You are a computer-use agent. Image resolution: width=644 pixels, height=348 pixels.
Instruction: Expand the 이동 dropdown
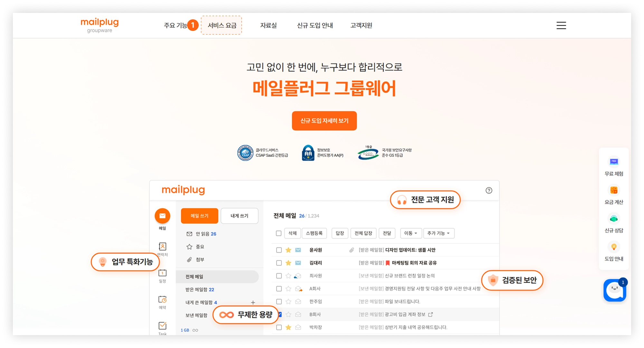pos(411,233)
